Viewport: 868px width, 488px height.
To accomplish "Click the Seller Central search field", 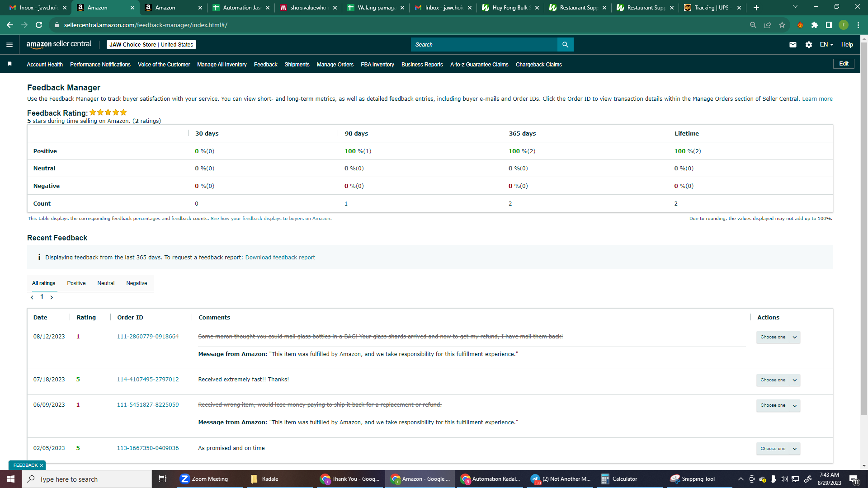I will [484, 44].
